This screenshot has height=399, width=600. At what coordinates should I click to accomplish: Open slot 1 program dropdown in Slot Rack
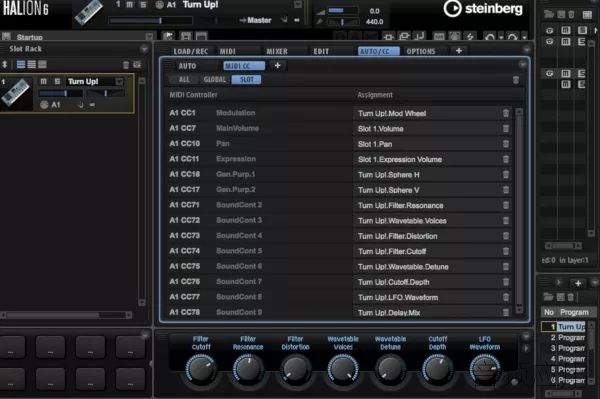[x=119, y=81]
